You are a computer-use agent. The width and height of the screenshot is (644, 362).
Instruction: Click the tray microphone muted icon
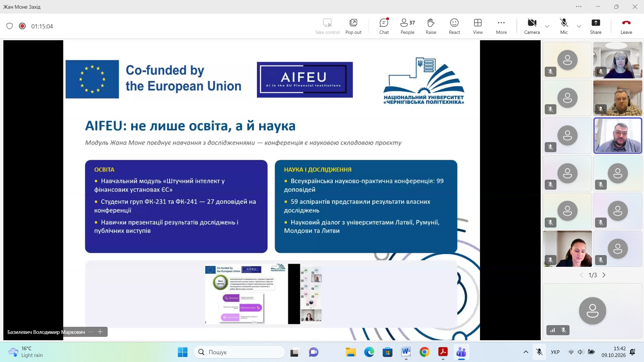(x=539, y=352)
